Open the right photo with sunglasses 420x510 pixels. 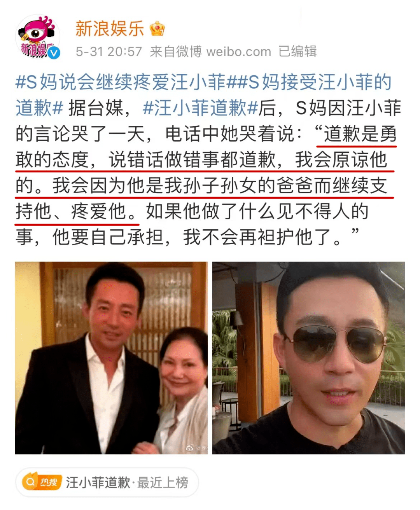point(308,358)
